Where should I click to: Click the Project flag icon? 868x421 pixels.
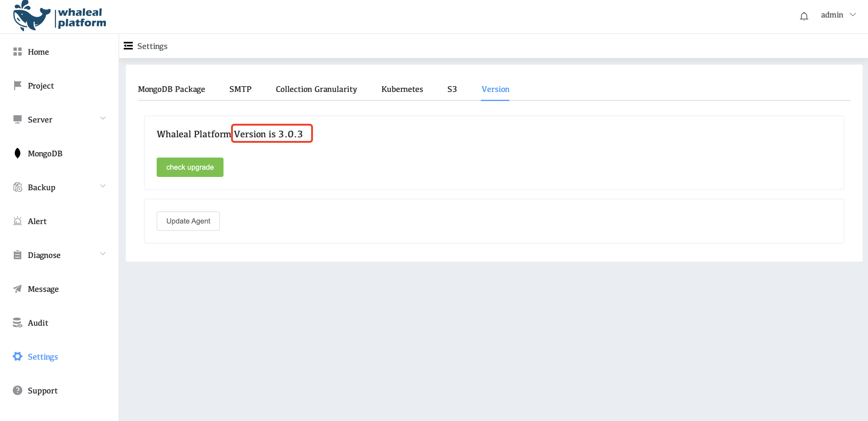point(18,85)
